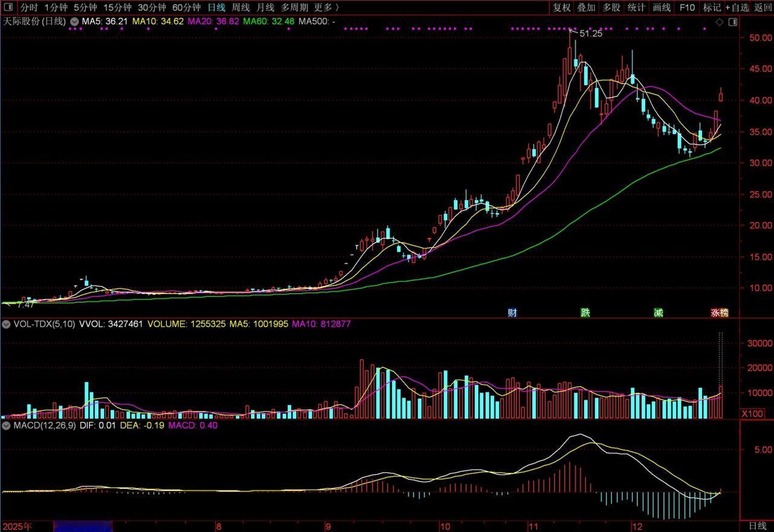Open the 减 marker on the chart

pyautogui.click(x=658, y=313)
